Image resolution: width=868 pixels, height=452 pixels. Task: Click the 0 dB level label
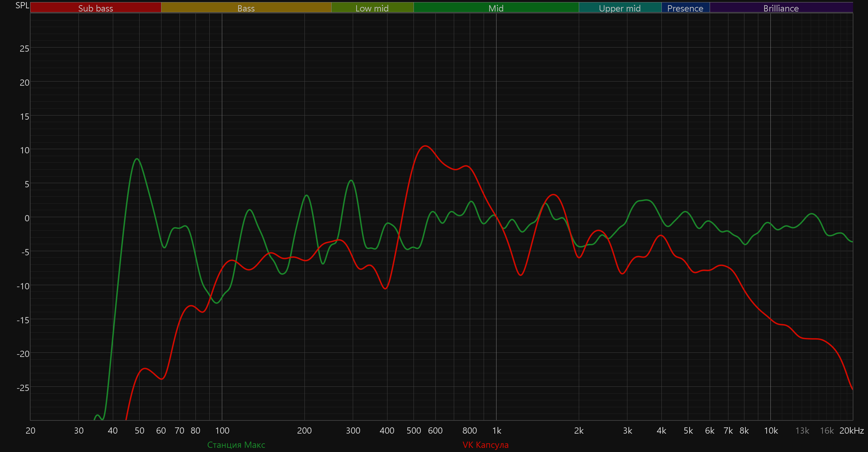click(27, 218)
